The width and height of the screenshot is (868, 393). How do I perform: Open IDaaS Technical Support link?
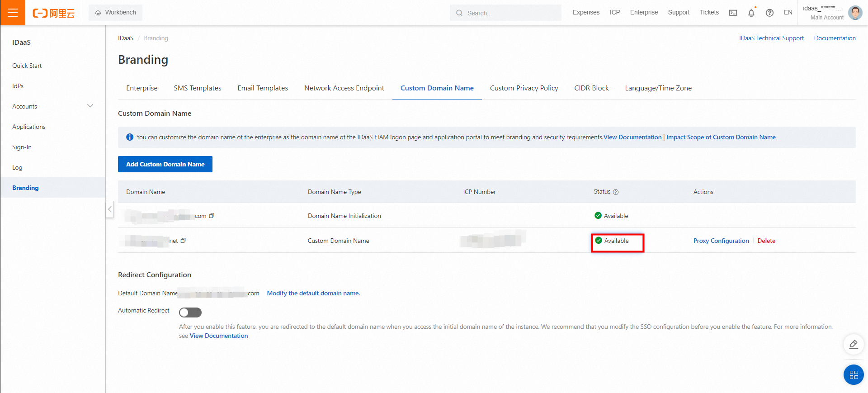(x=771, y=38)
